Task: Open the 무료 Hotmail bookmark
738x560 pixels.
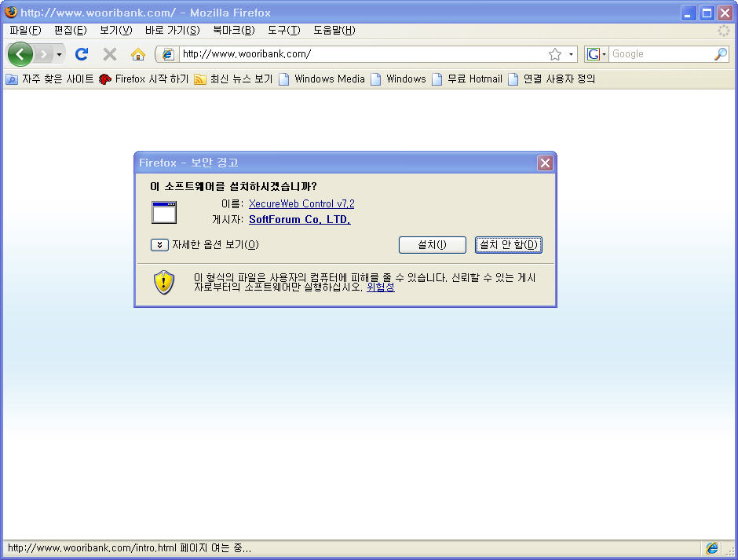Action: (467, 79)
